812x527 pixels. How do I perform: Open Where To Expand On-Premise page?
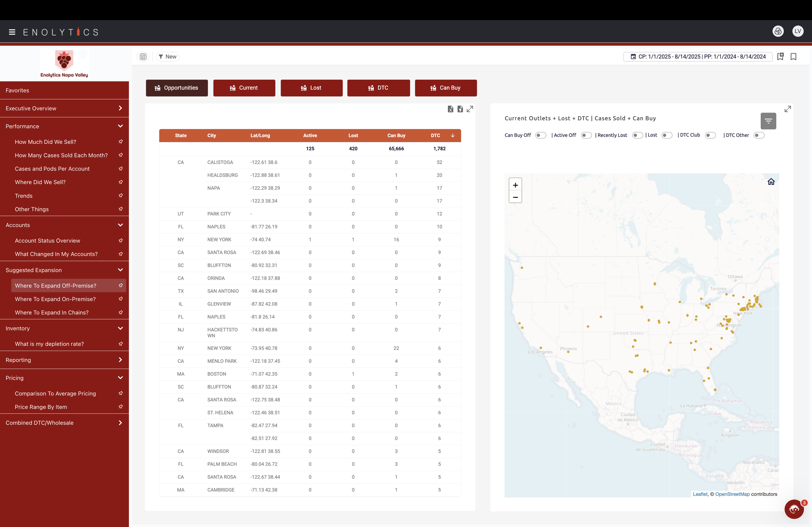(x=55, y=299)
